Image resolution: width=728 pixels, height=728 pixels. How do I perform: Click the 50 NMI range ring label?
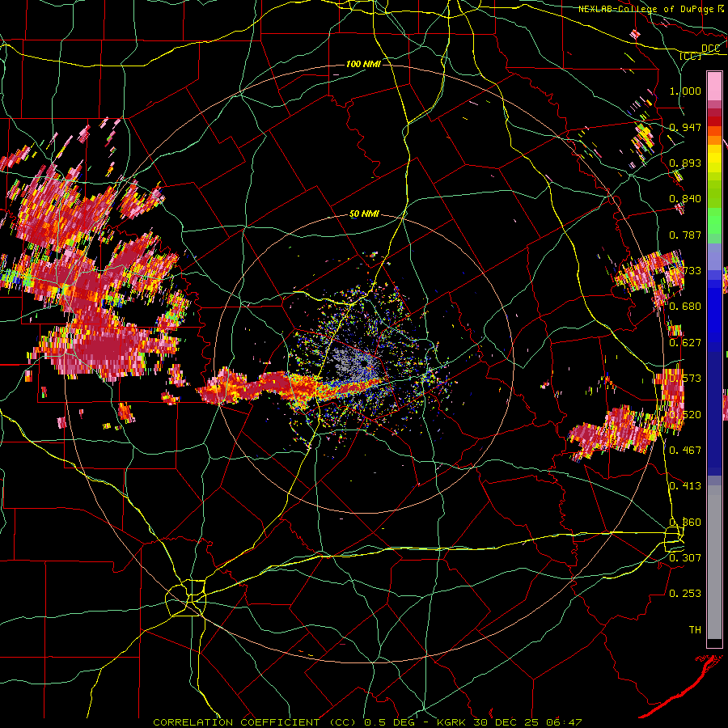point(365,214)
